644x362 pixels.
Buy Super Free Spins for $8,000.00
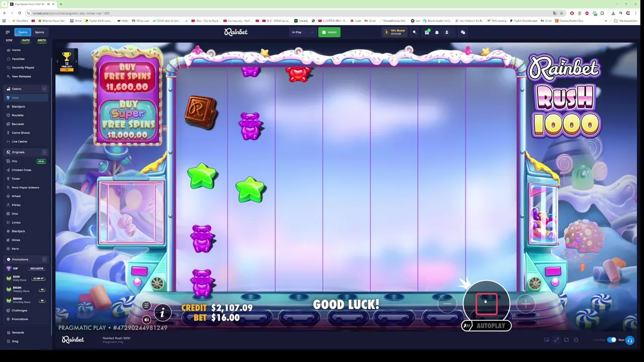127,120
